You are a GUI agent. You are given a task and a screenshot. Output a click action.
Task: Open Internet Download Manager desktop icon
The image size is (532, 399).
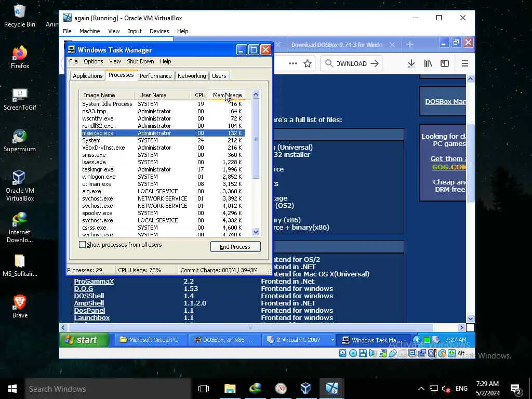(20, 228)
